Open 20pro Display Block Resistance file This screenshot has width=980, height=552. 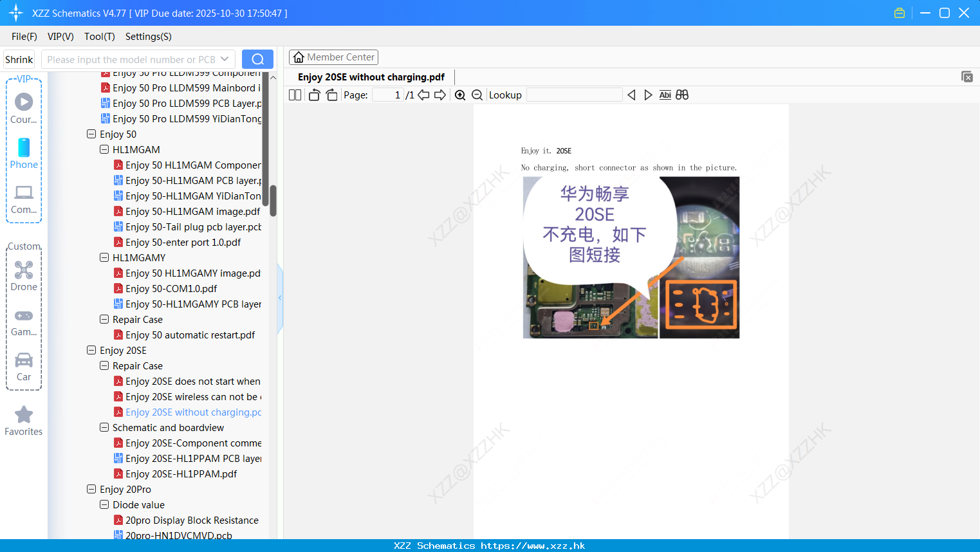tap(186, 520)
